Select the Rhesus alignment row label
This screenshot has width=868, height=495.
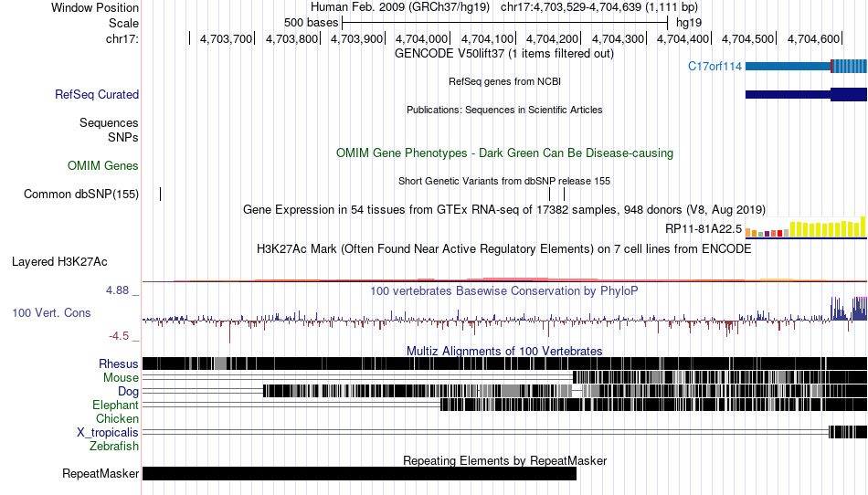pyautogui.click(x=119, y=363)
